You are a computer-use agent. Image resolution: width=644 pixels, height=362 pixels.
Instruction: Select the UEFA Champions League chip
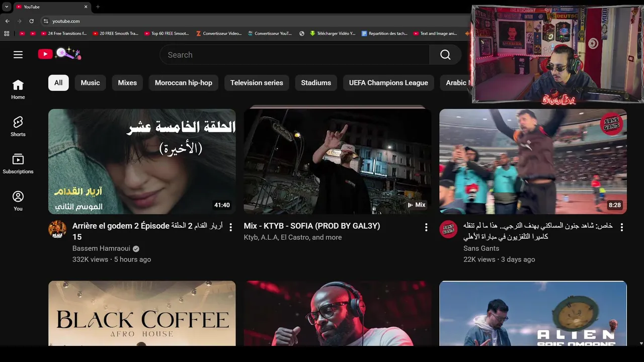tap(388, 83)
